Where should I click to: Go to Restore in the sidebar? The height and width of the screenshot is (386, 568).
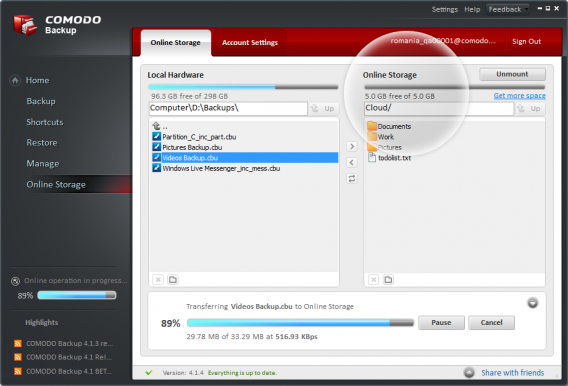coord(42,143)
